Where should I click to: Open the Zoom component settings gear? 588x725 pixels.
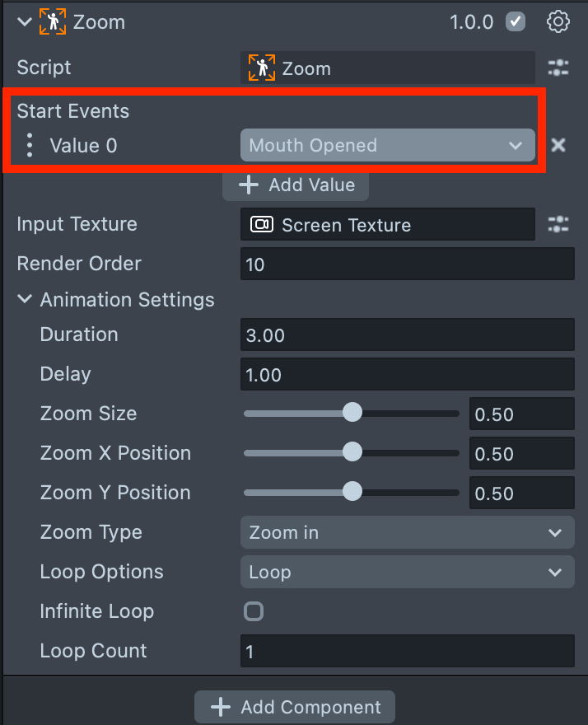coord(558,22)
